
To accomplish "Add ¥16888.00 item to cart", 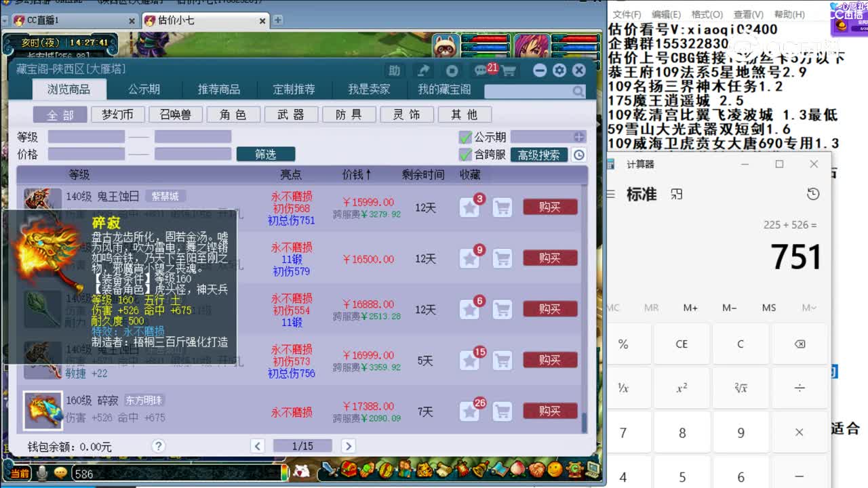I will (x=502, y=309).
